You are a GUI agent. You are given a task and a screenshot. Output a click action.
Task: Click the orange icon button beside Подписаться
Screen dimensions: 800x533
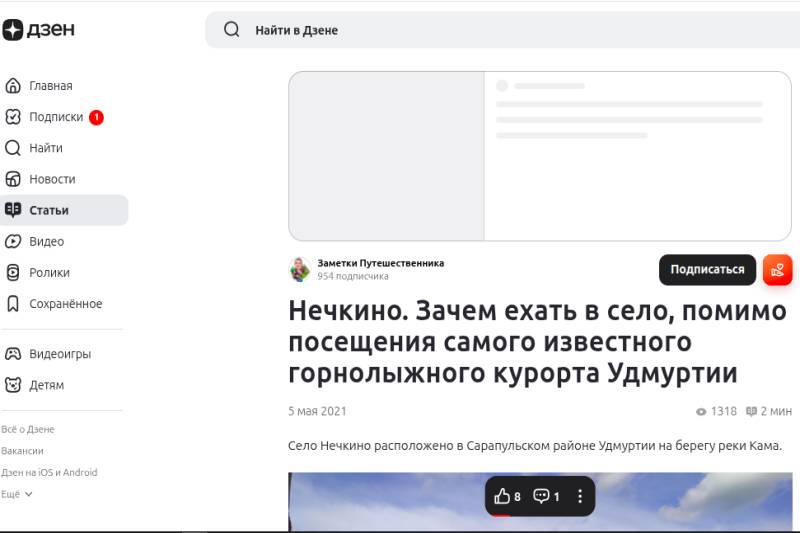(x=778, y=269)
